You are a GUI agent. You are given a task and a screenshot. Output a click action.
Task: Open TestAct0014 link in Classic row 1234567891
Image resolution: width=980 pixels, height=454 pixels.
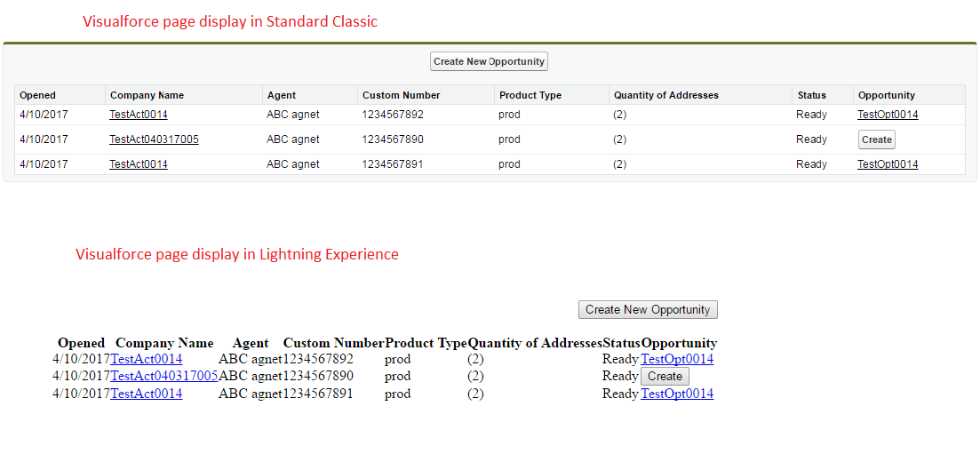(x=138, y=163)
